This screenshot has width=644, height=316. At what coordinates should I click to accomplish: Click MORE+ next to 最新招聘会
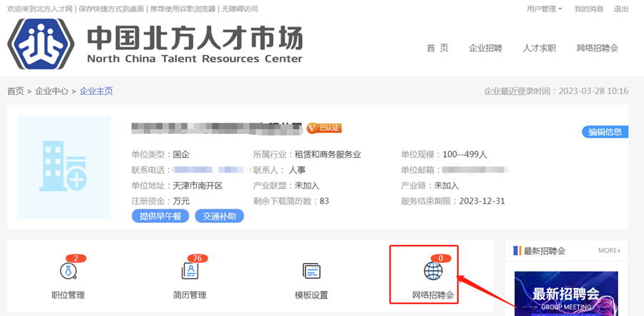[x=610, y=251]
